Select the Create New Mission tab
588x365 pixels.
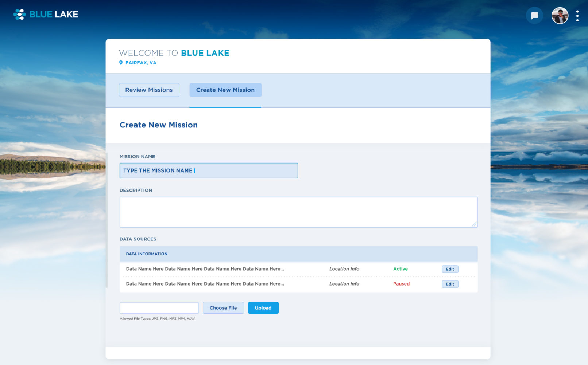225,90
